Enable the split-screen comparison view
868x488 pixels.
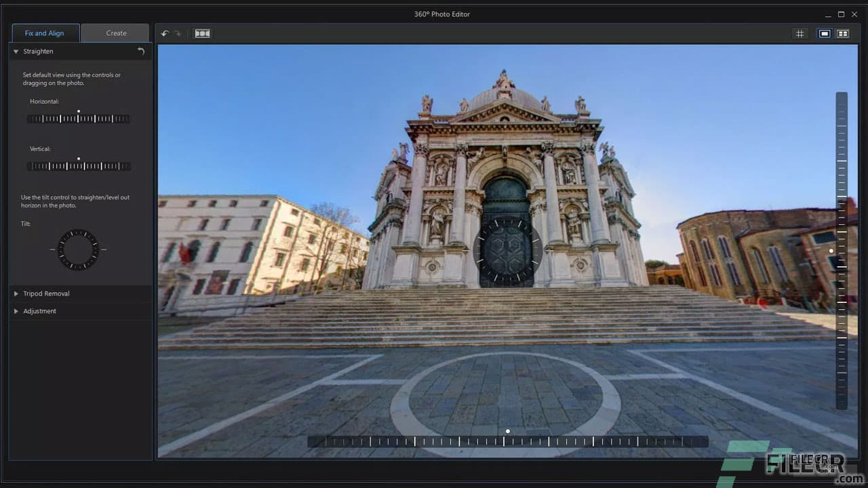click(843, 33)
